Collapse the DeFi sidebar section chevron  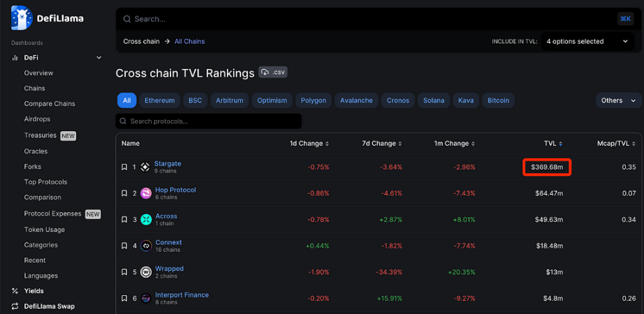click(98, 58)
